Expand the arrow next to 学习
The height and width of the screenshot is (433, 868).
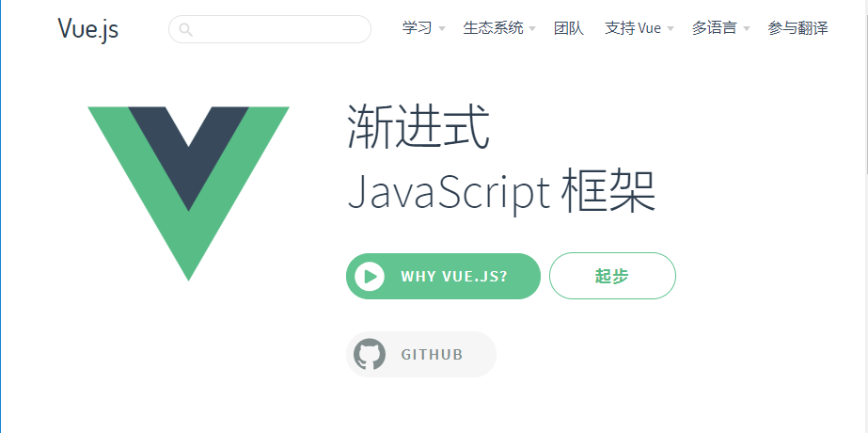pos(442,29)
